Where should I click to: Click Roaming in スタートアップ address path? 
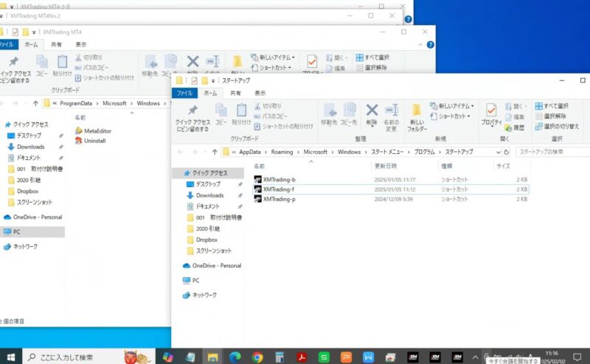282,152
